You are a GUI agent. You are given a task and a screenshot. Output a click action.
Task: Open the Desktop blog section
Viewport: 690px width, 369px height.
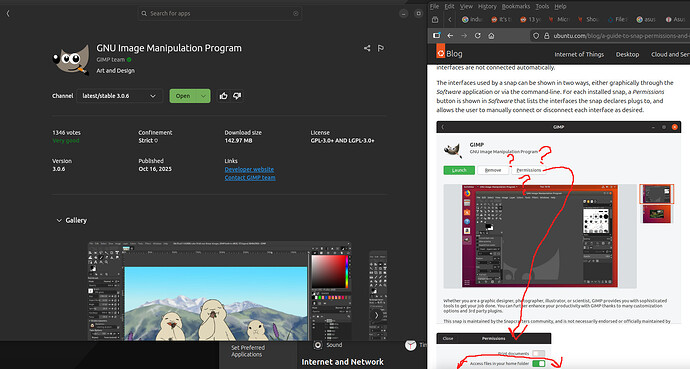click(628, 55)
